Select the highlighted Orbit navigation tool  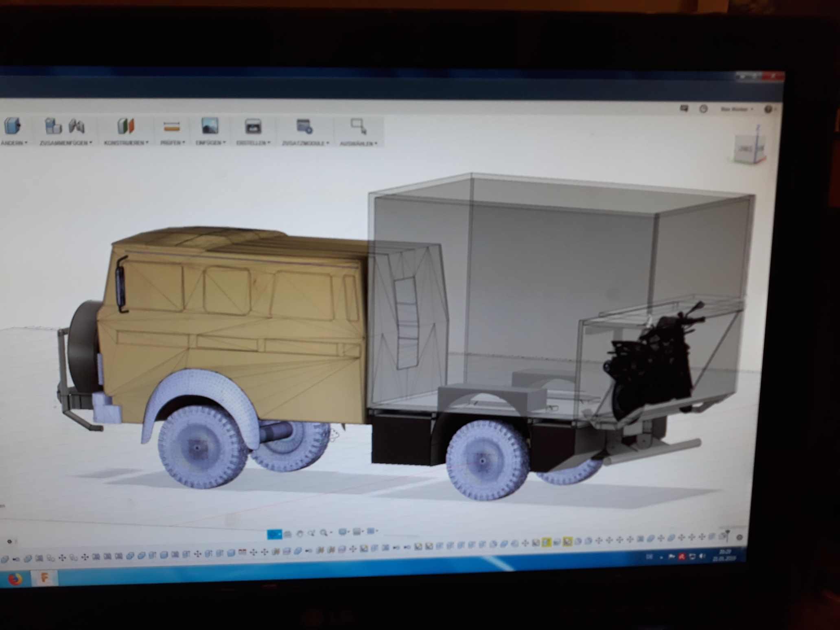pos(274,534)
